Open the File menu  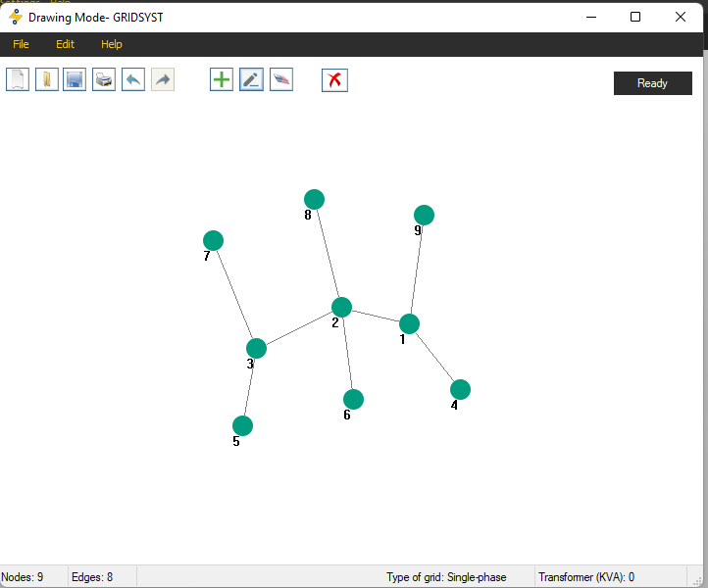(21, 44)
